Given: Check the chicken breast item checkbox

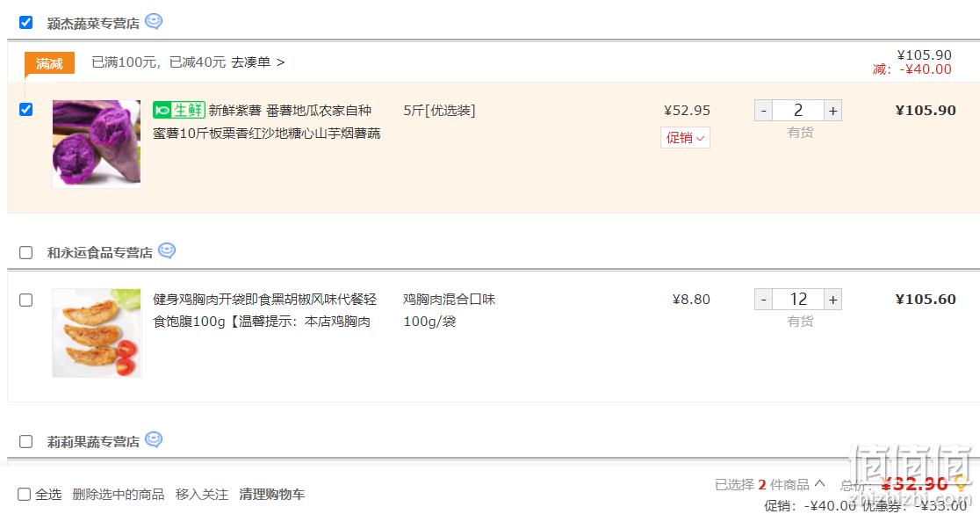Looking at the screenshot, I should (x=25, y=300).
